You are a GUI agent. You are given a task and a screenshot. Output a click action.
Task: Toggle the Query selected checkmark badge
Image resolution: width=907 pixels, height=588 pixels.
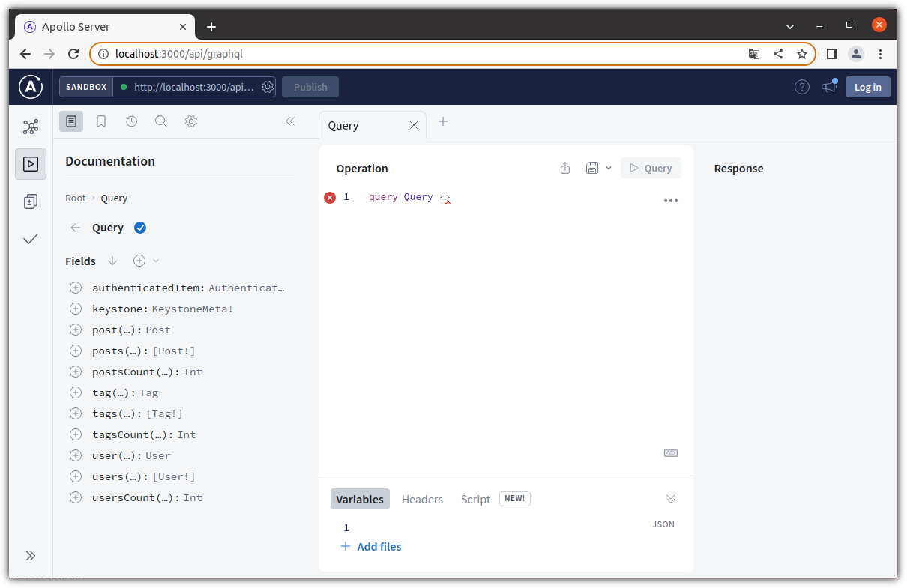(x=140, y=228)
